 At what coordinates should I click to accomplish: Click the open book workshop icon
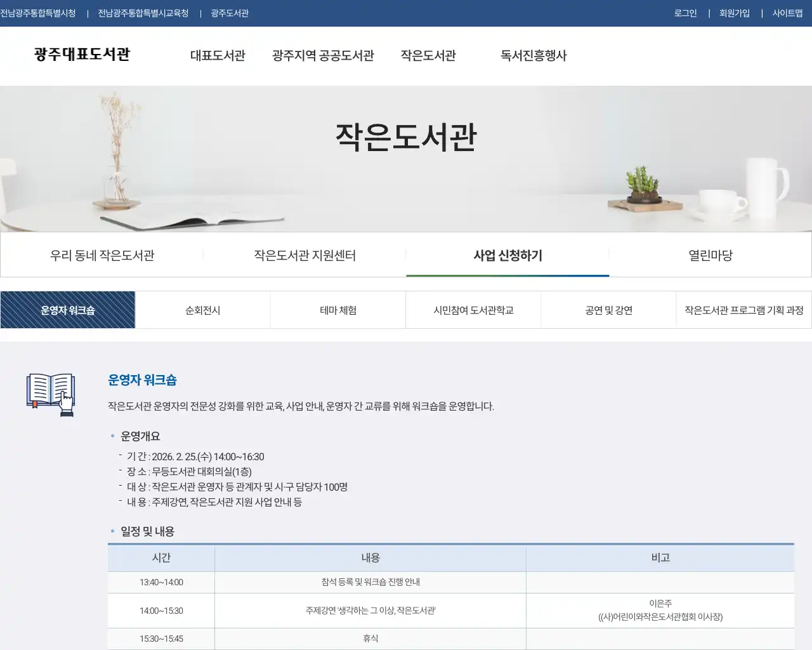click(51, 395)
